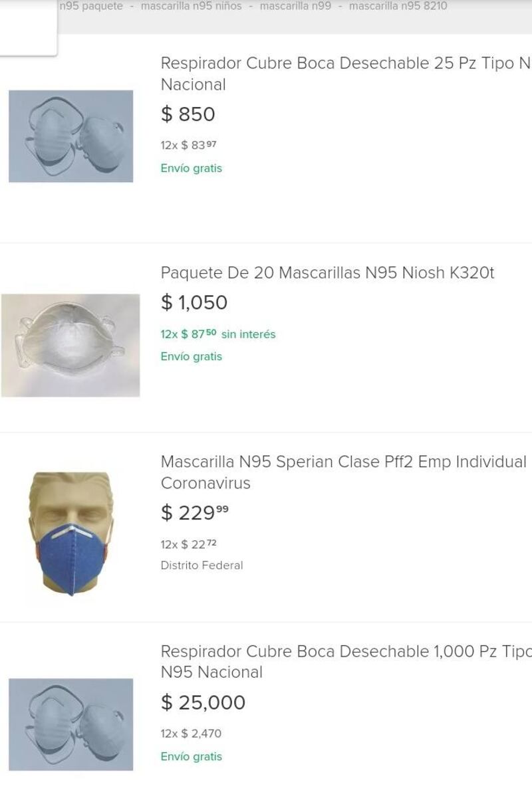Click the "Mascarilla N95 Sperian Clase Pff2" title
The height and width of the screenshot is (812, 532).
coord(343,462)
